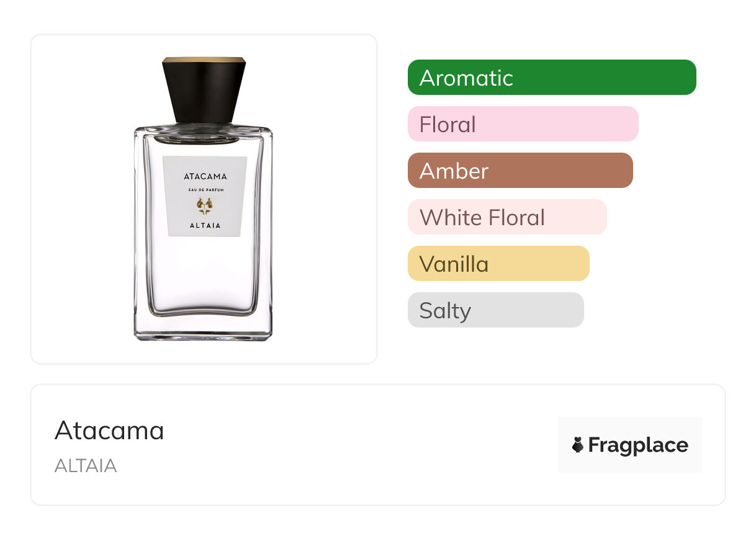The height and width of the screenshot is (536, 756).
Task: Click the Fragplace wordmark text
Action: pyautogui.click(x=638, y=445)
